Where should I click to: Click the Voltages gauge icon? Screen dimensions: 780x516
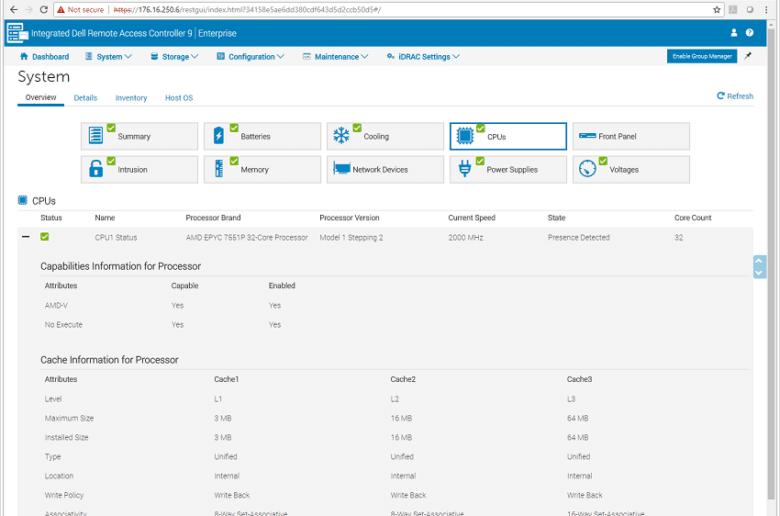pos(587,169)
